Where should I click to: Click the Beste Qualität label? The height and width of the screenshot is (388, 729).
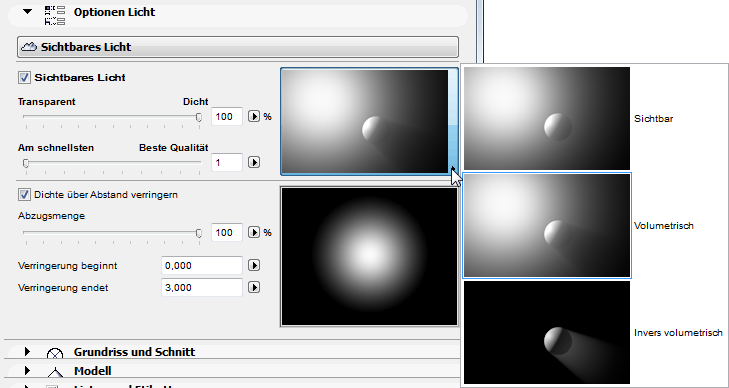(x=173, y=148)
